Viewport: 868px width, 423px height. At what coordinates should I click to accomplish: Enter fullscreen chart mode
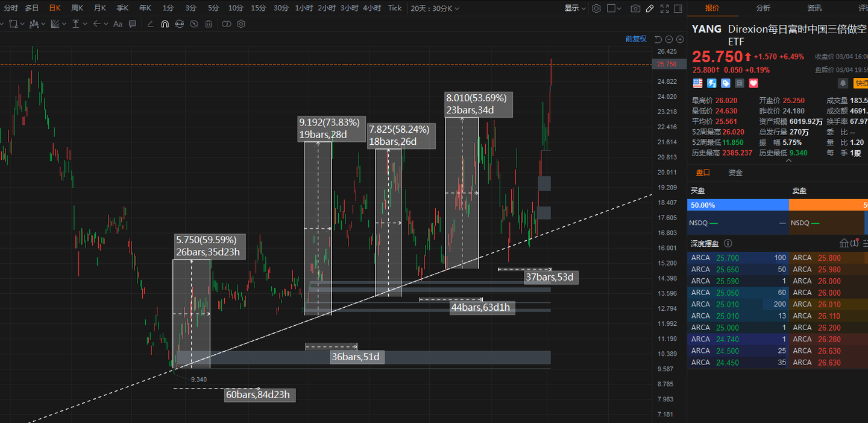point(665,8)
